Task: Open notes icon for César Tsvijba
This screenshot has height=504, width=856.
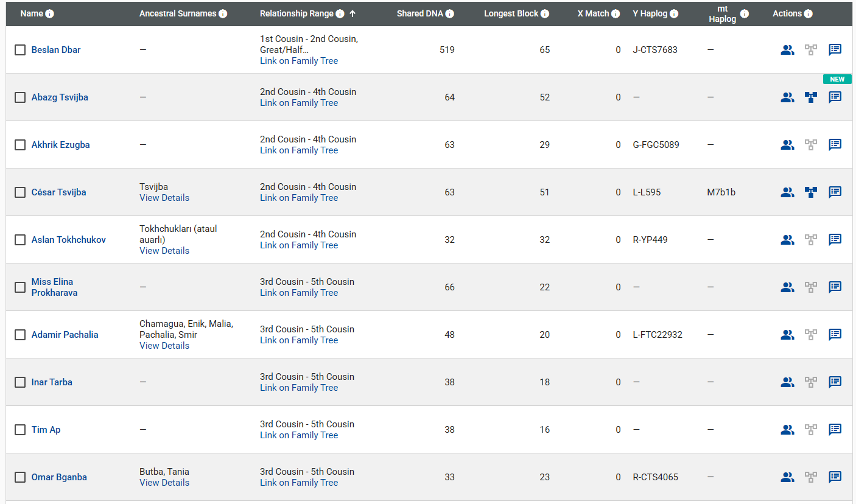Action: [835, 192]
